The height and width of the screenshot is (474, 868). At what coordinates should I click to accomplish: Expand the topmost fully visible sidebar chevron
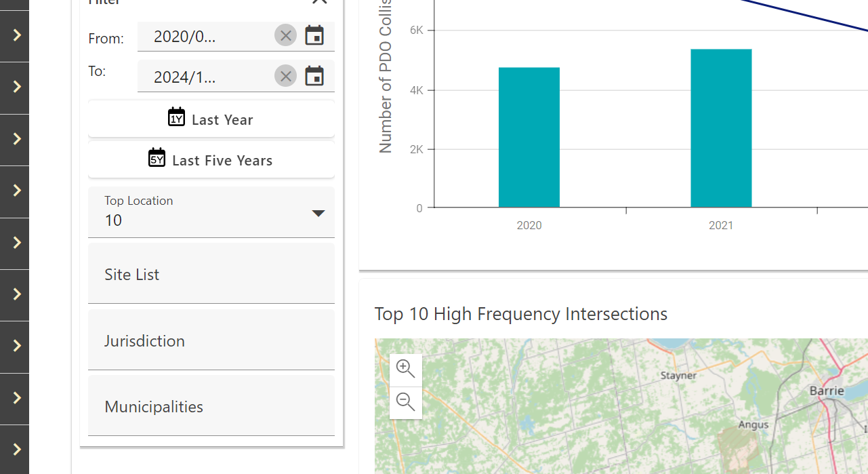click(17, 35)
